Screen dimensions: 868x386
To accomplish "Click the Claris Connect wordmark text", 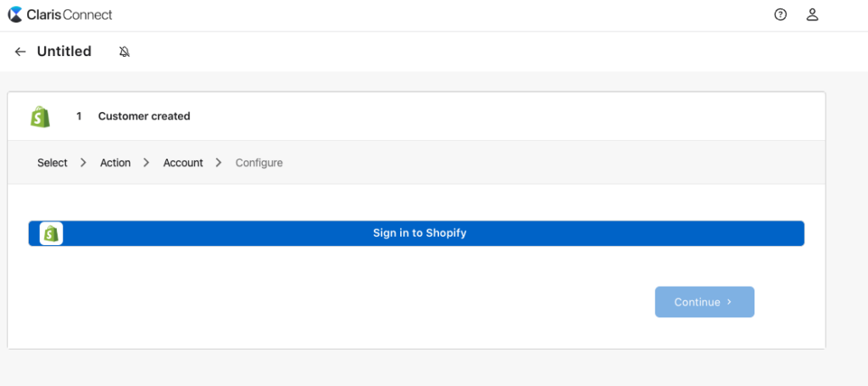I will pos(70,15).
